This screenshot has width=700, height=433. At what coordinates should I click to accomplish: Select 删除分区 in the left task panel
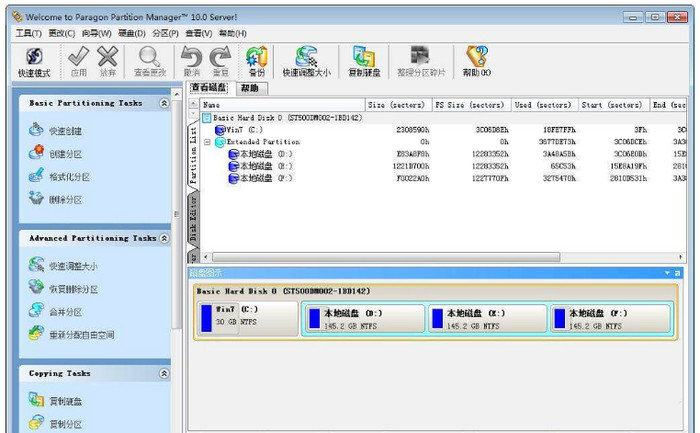65,199
